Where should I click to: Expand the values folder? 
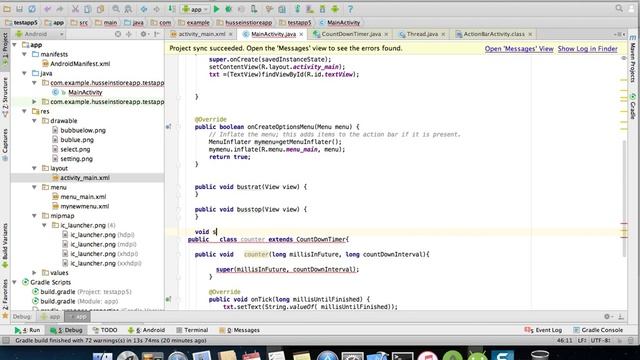click(35, 273)
